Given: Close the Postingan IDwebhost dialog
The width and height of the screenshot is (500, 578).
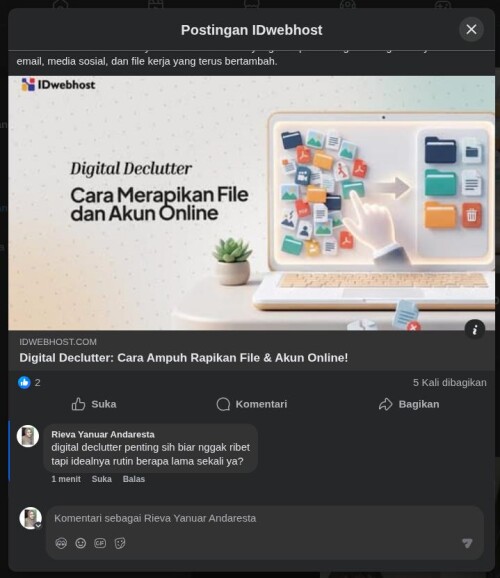Looking at the screenshot, I should [471, 29].
